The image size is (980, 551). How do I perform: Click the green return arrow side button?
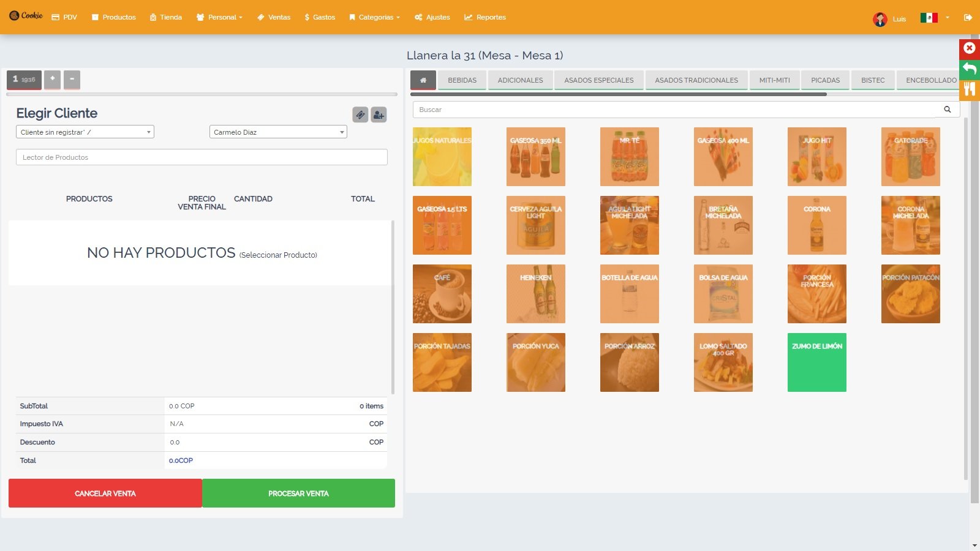click(x=969, y=69)
